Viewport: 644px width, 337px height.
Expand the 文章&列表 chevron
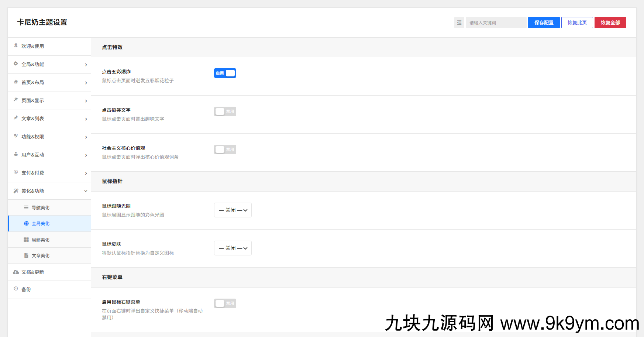(x=86, y=119)
